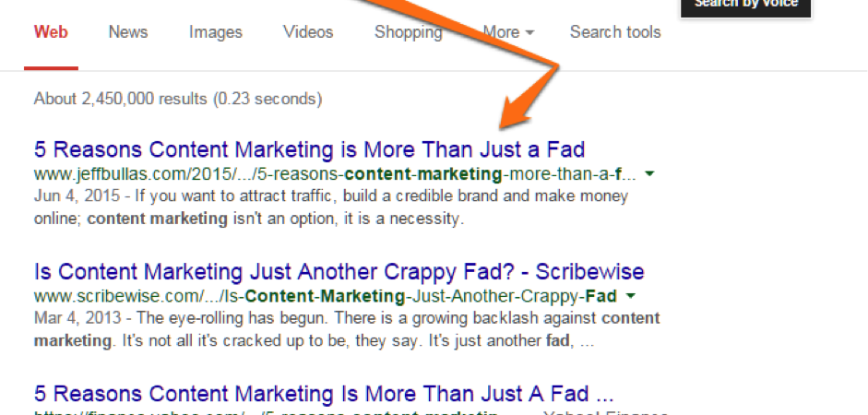868x415 pixels.
Task: Open the News results tab
Action: pyautogui.click(x=128, y=32)
